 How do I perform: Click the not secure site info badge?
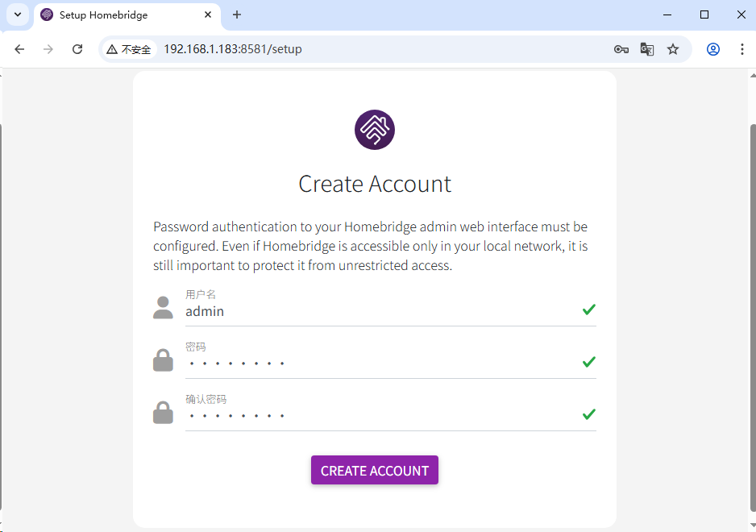(x=129, y=49)
